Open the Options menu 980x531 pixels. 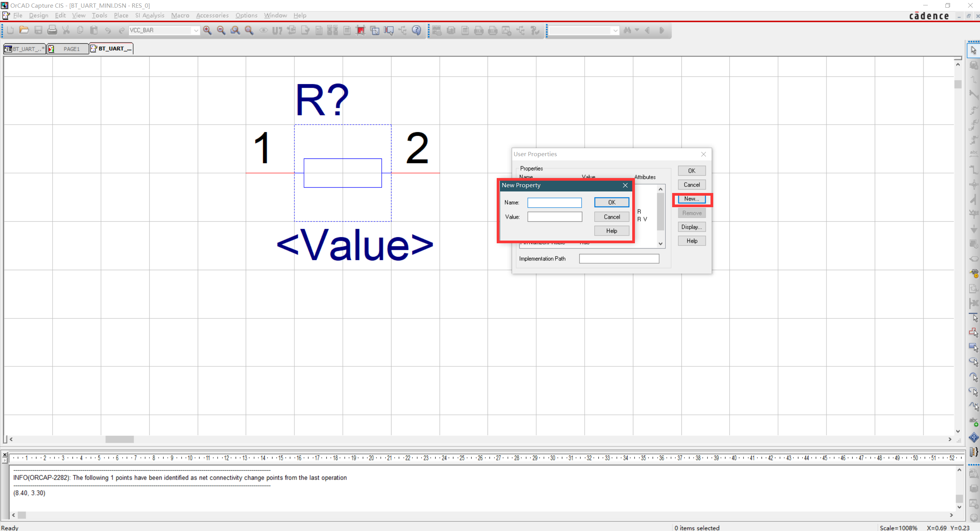(246, 15)
